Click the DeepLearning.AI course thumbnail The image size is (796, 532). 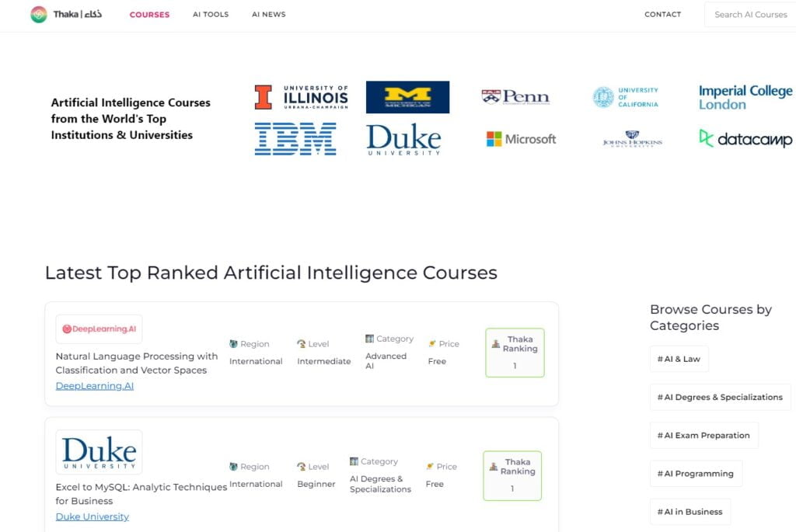tap(99, 329)
